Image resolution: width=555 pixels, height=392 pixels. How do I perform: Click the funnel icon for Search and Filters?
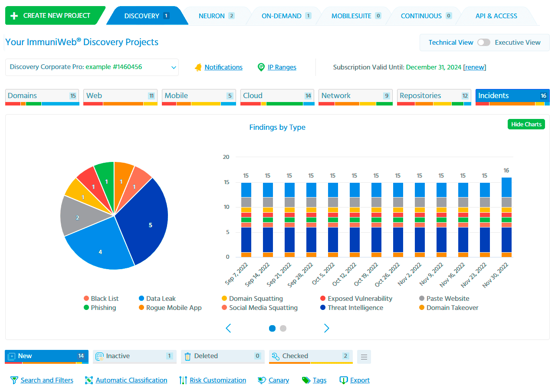pos(14,380)
